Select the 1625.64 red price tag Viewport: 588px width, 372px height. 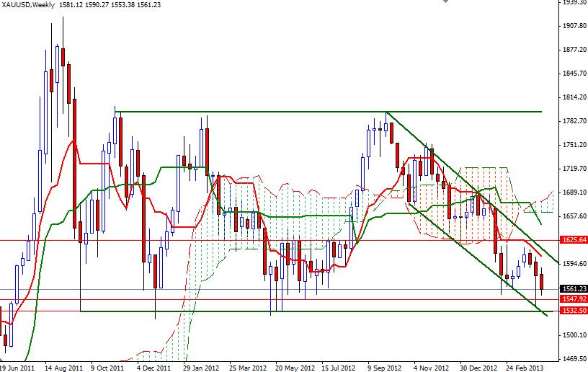(x=573, y=240)
